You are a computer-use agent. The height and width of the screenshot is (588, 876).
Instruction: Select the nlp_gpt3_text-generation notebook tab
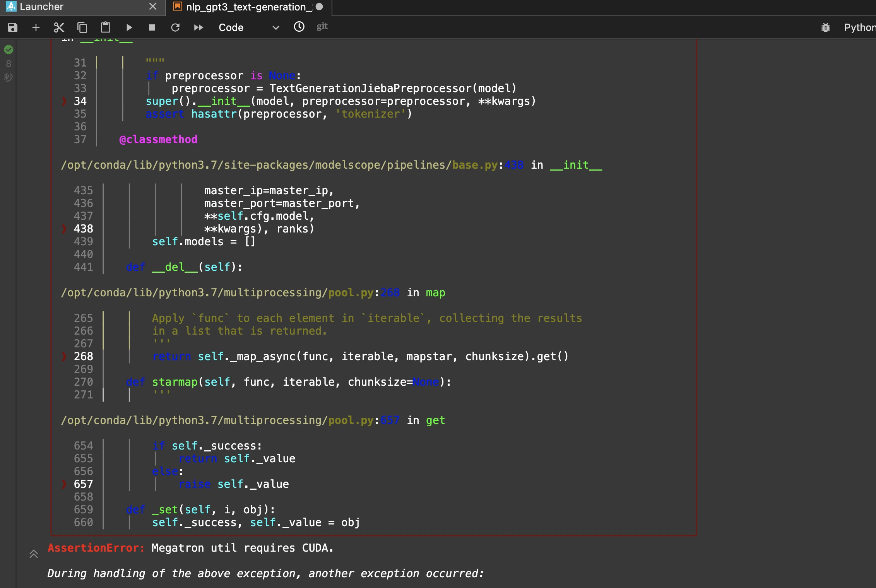pyautogui.click(x=248, y=7)
